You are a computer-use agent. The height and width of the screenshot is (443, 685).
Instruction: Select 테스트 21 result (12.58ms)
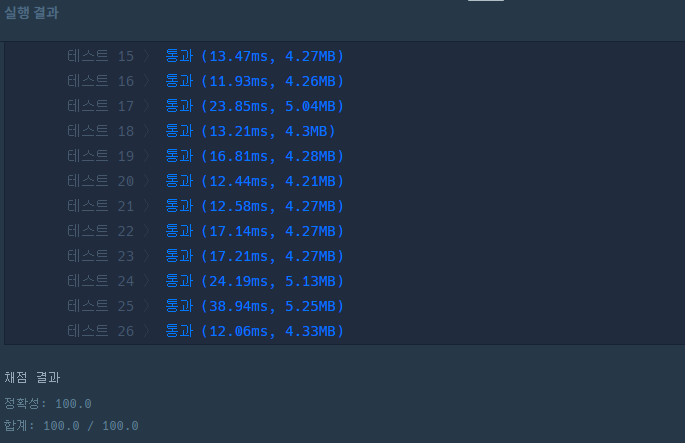255,206
